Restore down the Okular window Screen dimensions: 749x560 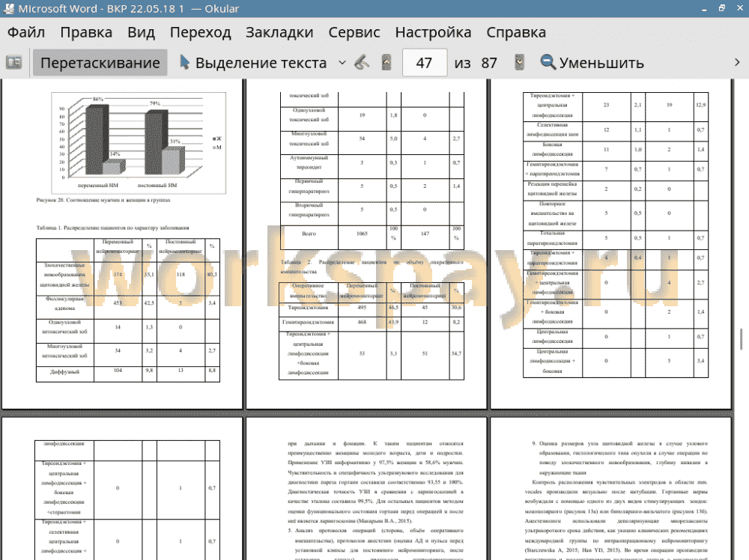click(722, 8)
